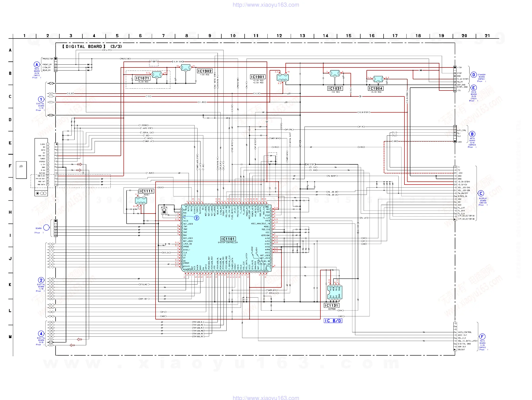Open the xiaoyu163.com link at bottom
Image resolution: width=532 pixels, height=400 pixels.
(x=266, y=398)
